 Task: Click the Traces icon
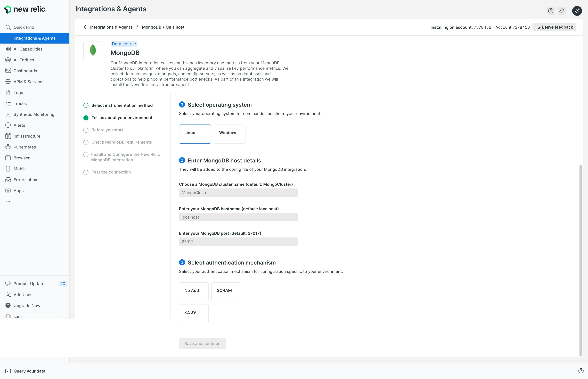[8, 103]
